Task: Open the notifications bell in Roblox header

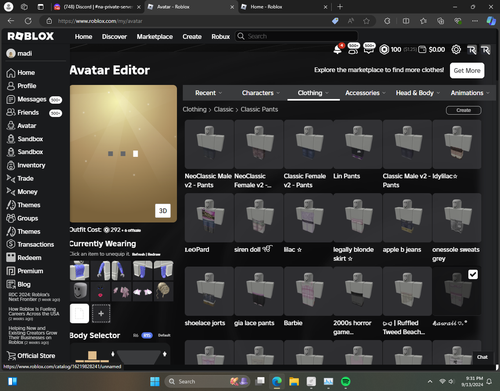Action: [337, 50]
